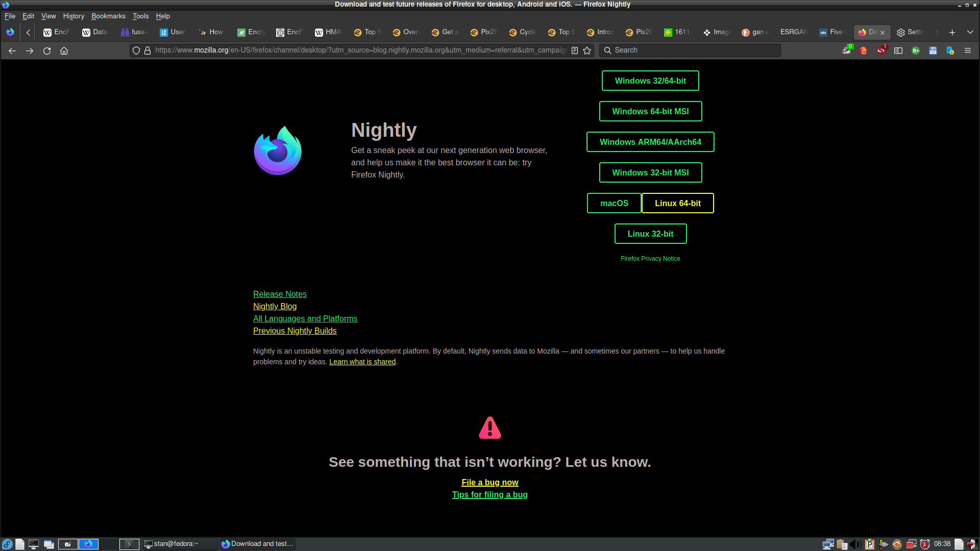The image size is (980, 551).
Task: Open Previous Nightly Builds link
Action: [295, 331]
